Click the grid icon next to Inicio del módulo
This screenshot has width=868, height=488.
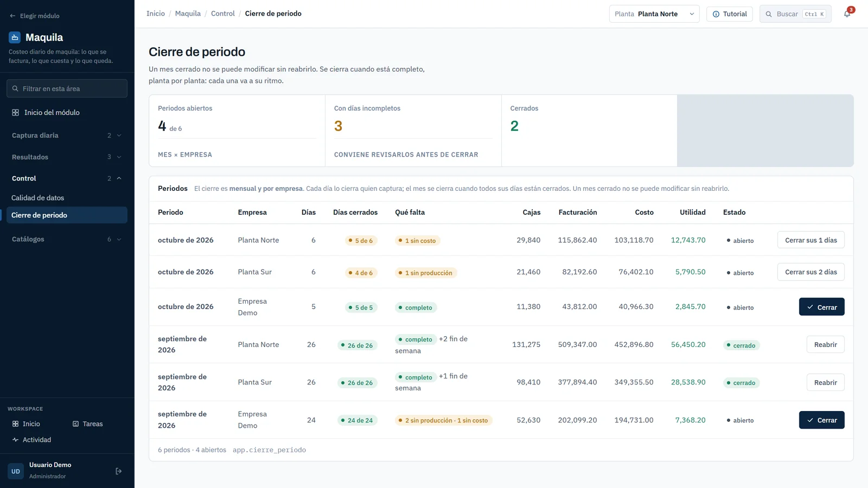(x=15, y=113)
